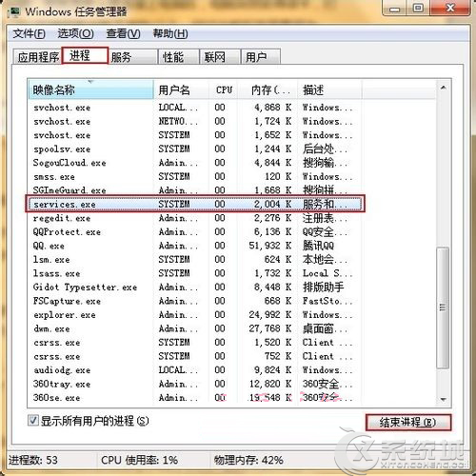This screenshot has height=476, width=476.
Task: Click CPU 使用率: 1% in status bar
Action: click(139, 460)
